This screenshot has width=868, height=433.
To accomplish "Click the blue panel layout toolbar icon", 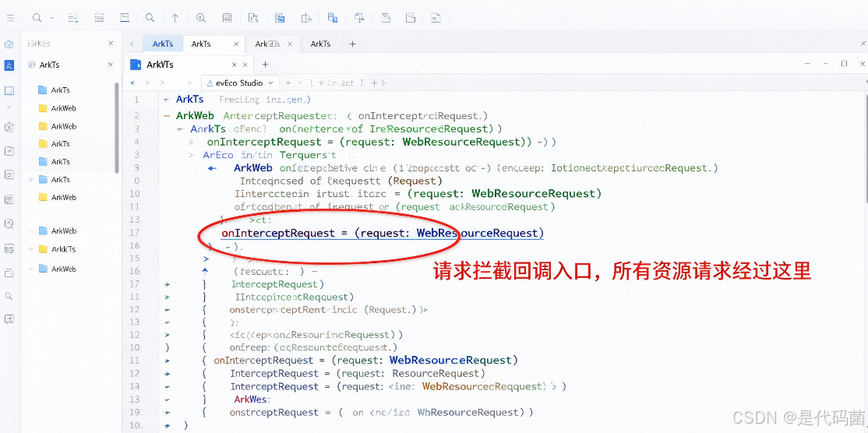I will (x=125, y=18).
